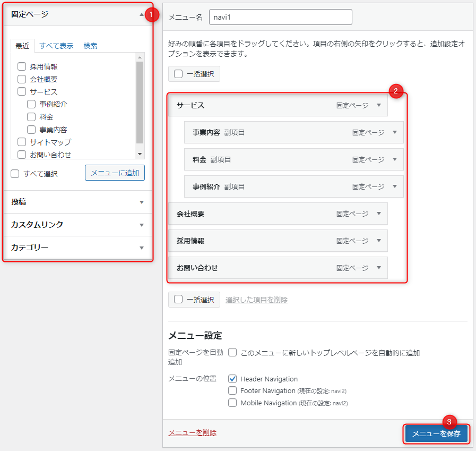
Task: Open the 採用情報 menu item options arrow
Action: pyautogui.click(x=378, y=241)
